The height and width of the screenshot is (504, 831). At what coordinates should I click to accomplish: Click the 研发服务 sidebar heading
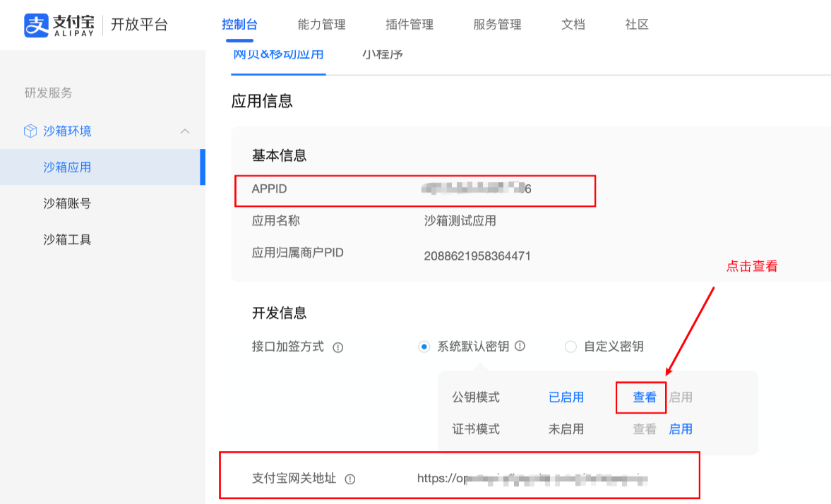click(x=48, y=92)
